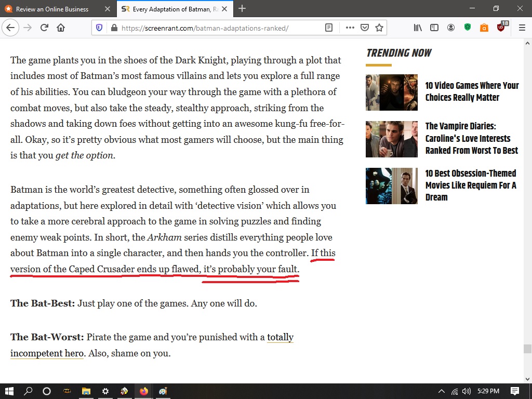Toggle the sidebar view

click(434, 28)
